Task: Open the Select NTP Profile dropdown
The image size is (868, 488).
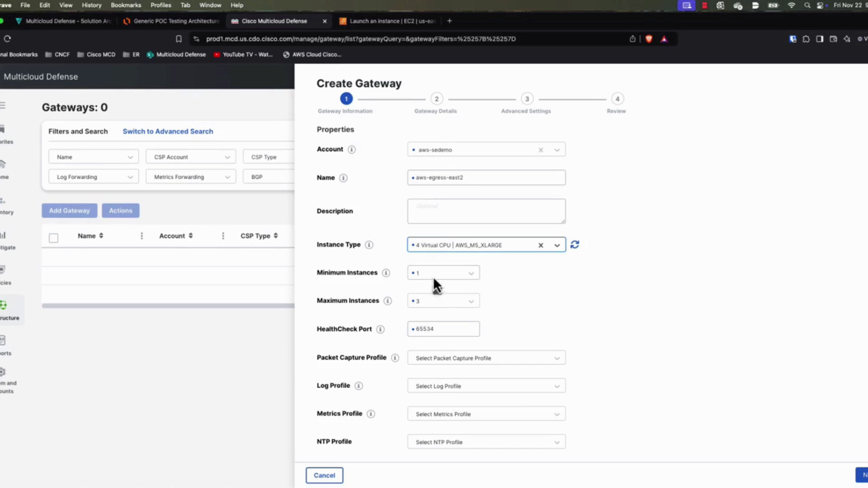Action: click(486, 442)
